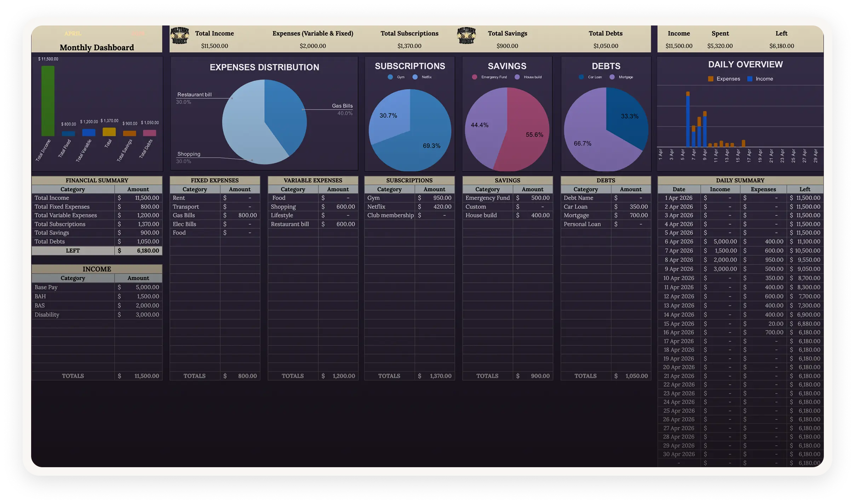Screen dimensions: 855x504
Task: Toggle the Expenses legend square in Daily Overview
Action: pos(711,79)
